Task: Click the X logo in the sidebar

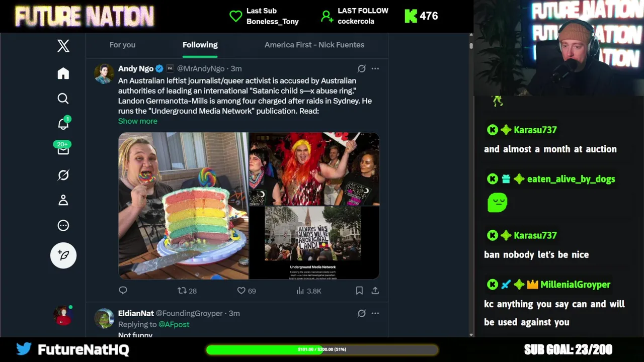Action: pos(63,46)
